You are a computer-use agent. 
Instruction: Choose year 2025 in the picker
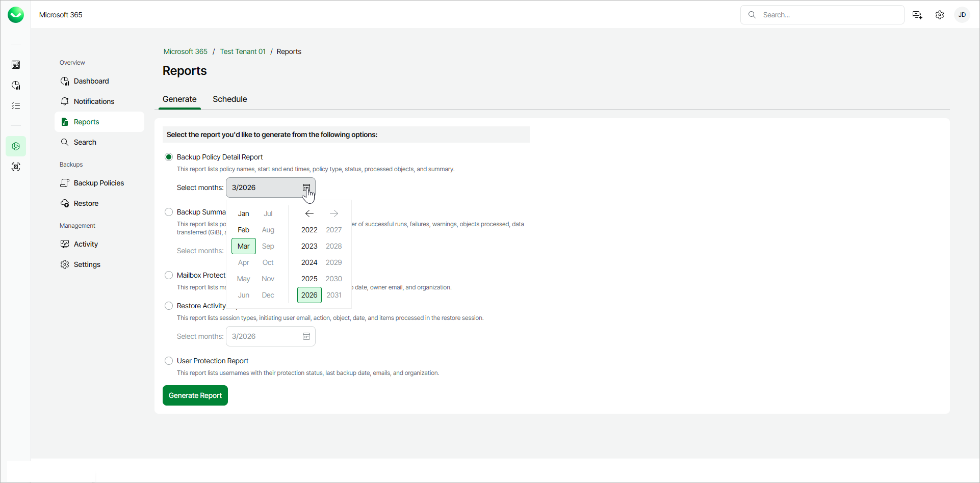(x=310, y=279)
